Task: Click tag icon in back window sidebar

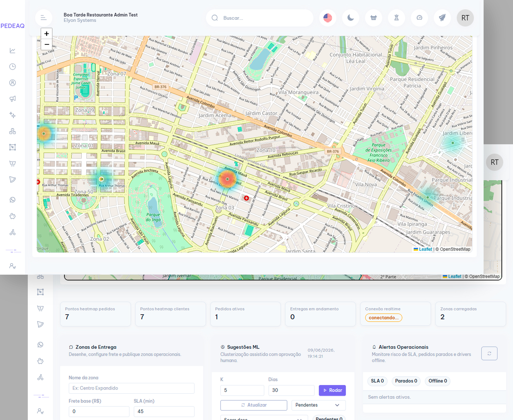Action: point(40,324)
